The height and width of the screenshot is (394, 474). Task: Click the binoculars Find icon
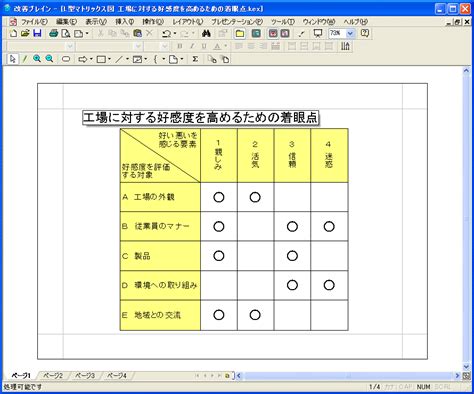[x=206, y=33]
